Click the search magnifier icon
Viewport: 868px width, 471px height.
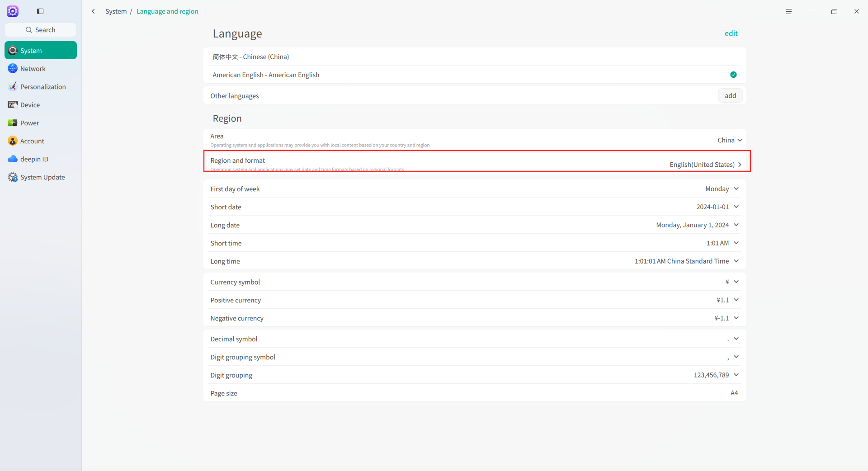pos(29,30)
